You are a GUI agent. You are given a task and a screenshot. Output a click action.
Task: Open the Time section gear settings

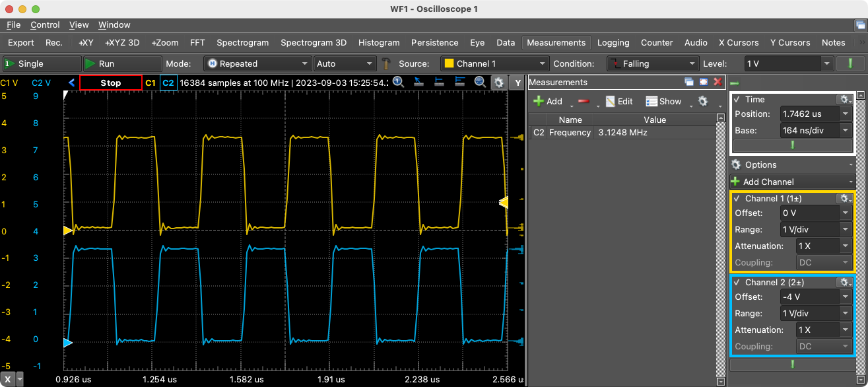(x=844, y=99)
